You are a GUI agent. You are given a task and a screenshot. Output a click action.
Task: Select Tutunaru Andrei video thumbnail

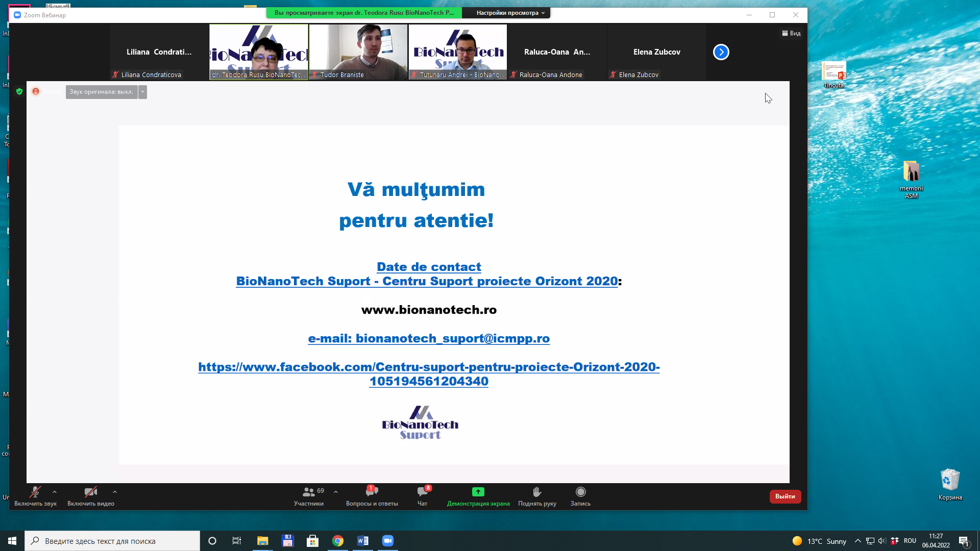458,52
